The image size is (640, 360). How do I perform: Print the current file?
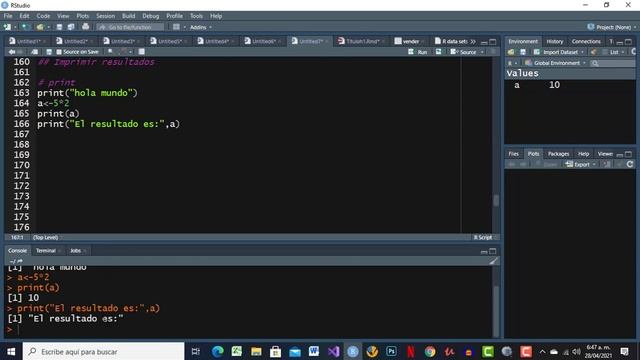point(85,27)
